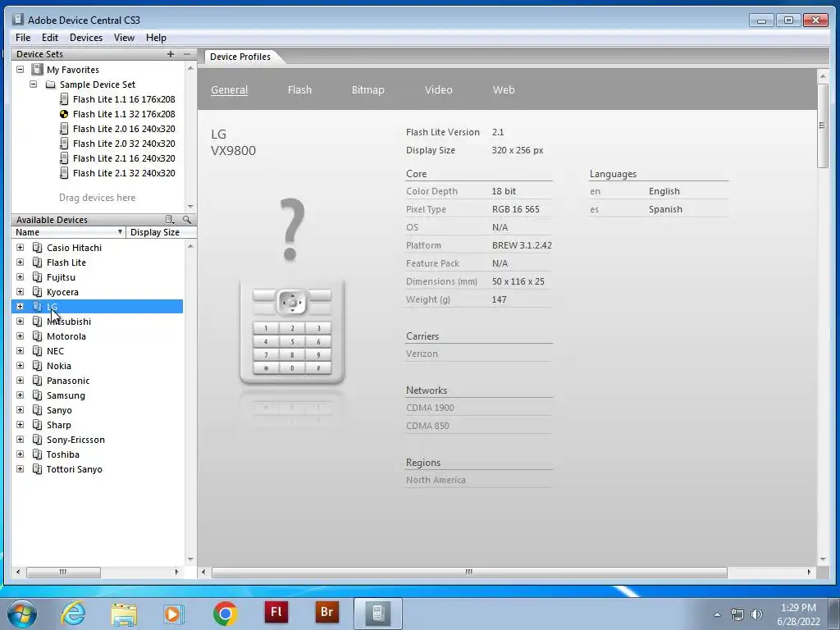
Task: Click the device keypad image thumbnail
Action: (292, 331)
